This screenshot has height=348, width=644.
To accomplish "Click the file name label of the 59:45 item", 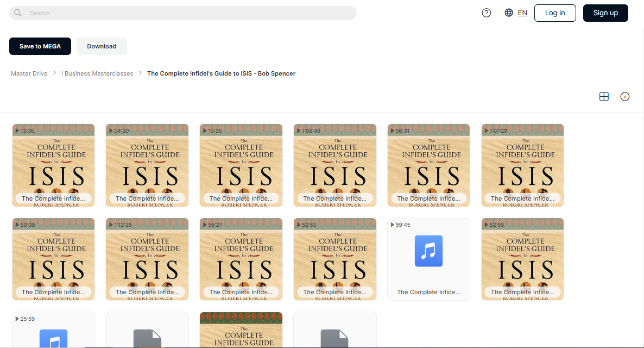I will (x=428, y=292).
